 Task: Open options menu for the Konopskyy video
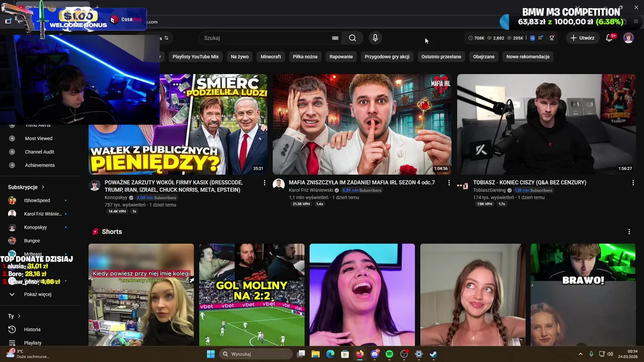[x=265, y=183]
